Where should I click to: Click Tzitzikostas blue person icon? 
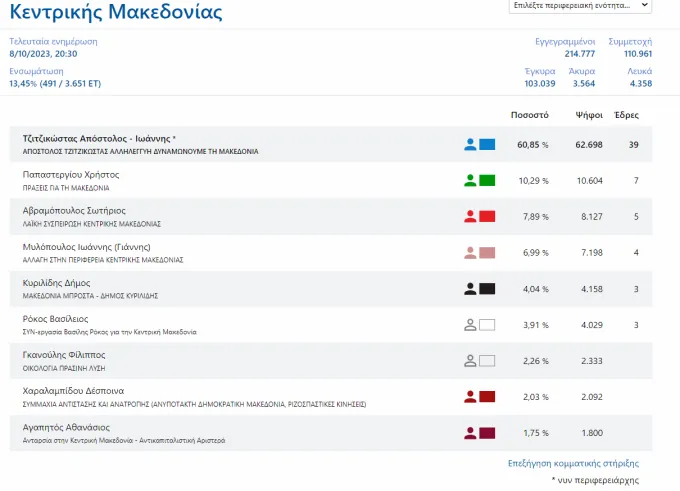click(x=470, y=144)
